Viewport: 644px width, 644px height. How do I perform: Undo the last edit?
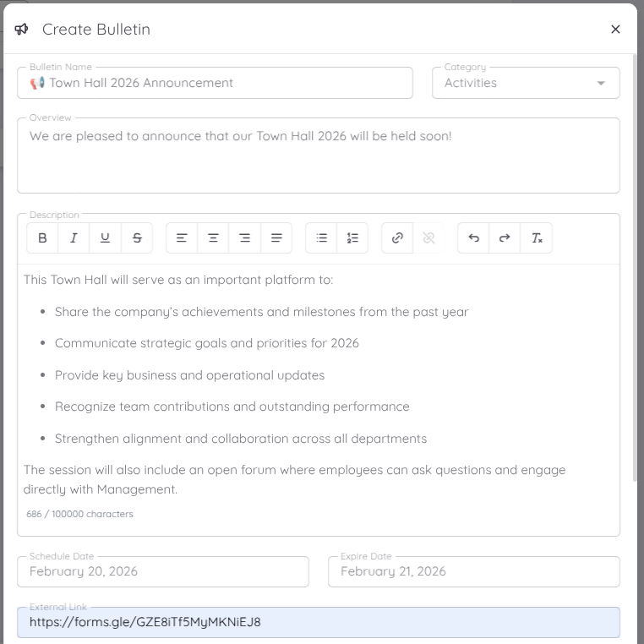click(x=473, y=238)
